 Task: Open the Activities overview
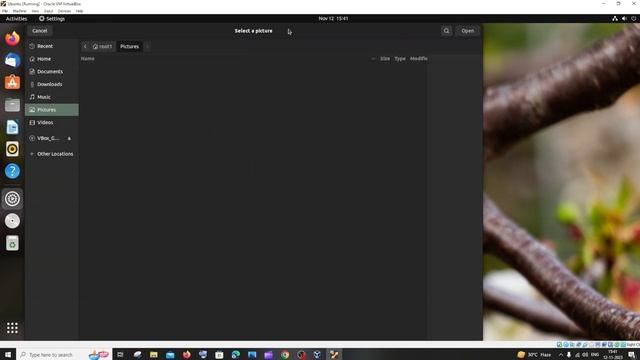[16, 18]
